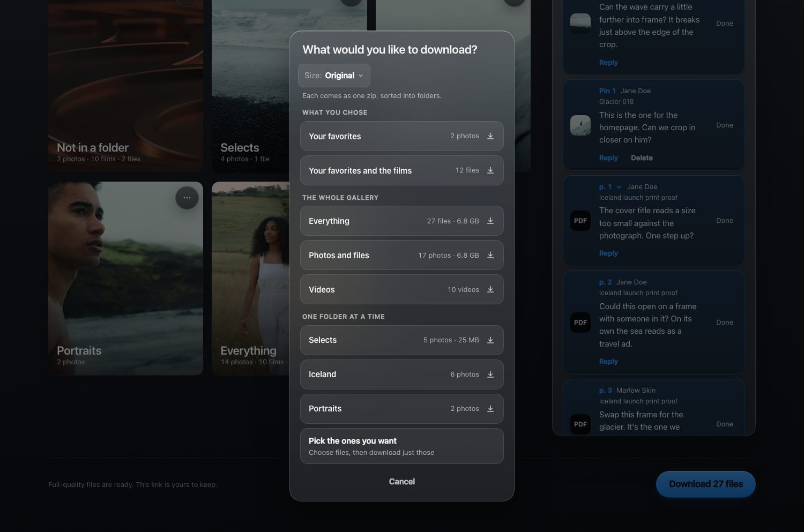Delete the Glacier 018 comment
Image resolution: width=804 pixels, height=532 pixels.
click(x=642, y=158)
